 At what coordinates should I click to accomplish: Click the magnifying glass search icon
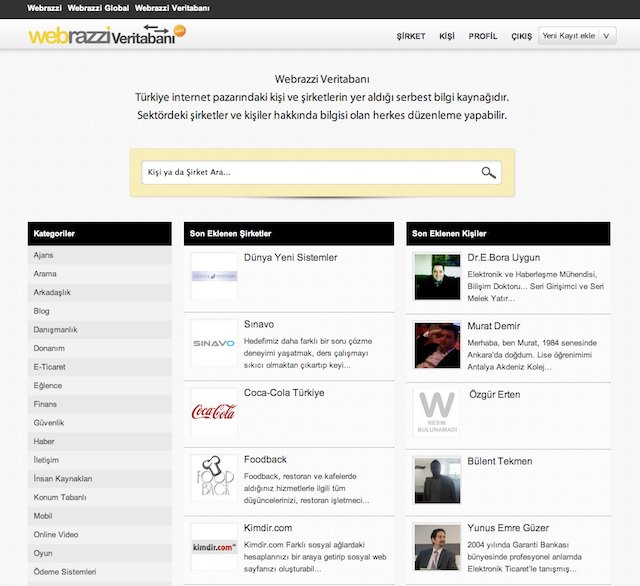[x=488, y=172]
